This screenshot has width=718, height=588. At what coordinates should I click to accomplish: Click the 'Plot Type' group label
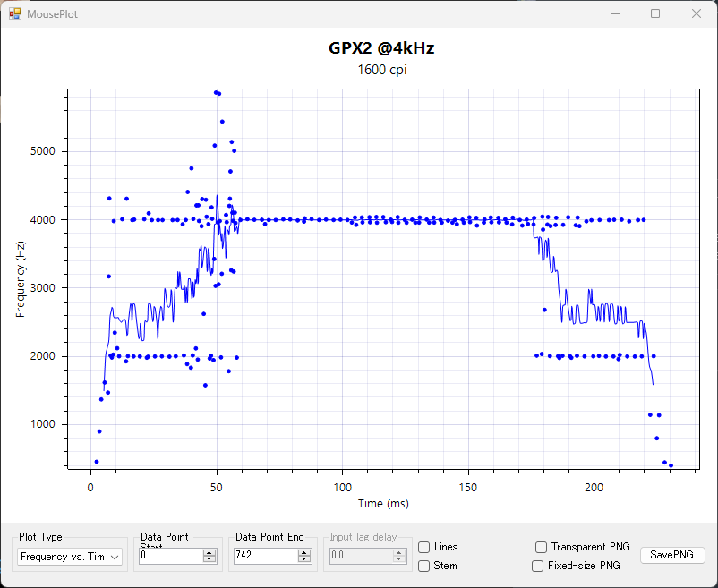tap(40, 537)
